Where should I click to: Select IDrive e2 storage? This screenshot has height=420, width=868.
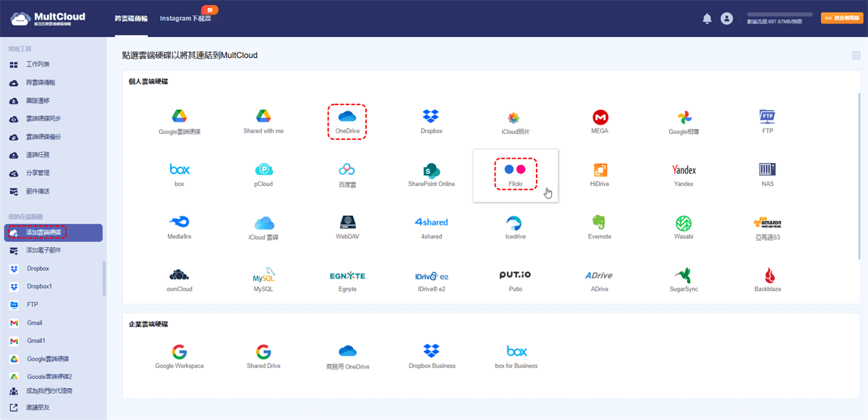click(431, 276)
